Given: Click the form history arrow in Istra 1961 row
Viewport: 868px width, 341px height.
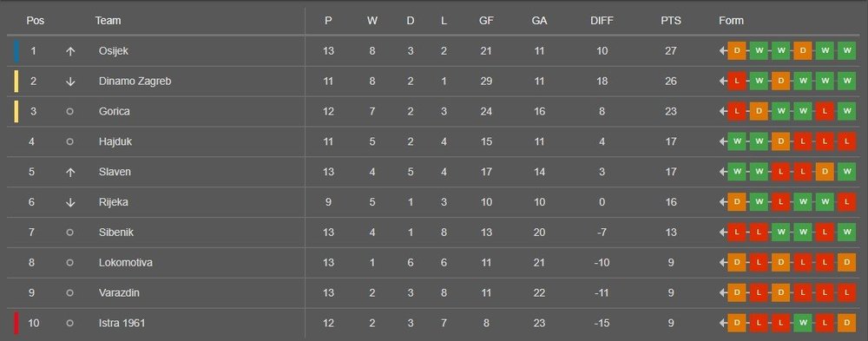Looking at the screenshot, I should 723,323.
